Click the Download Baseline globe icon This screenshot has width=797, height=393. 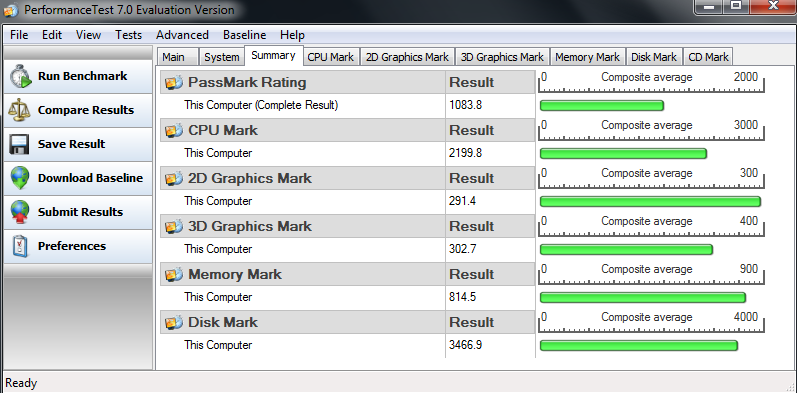click(19, 178)
